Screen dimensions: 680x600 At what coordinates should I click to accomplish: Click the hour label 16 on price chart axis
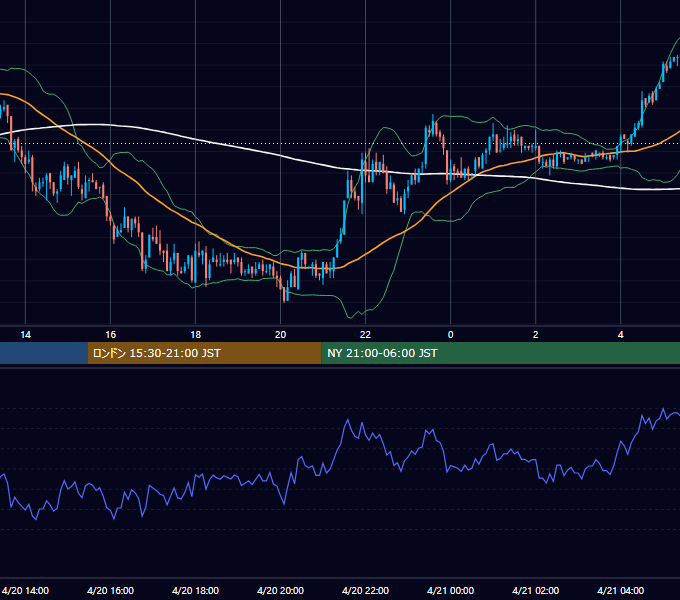(111, 335)
